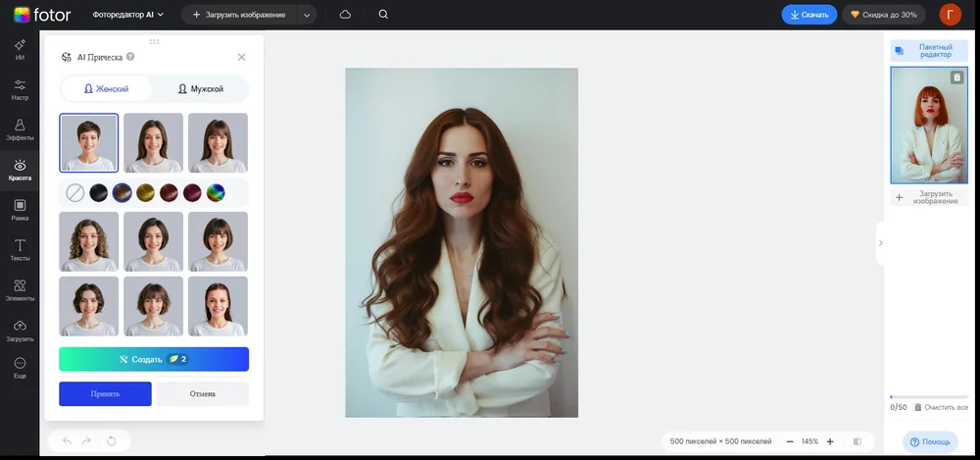Open the ИИ tools sidebar section
Screen dimensions: 980x460
[x=20, y=50]
